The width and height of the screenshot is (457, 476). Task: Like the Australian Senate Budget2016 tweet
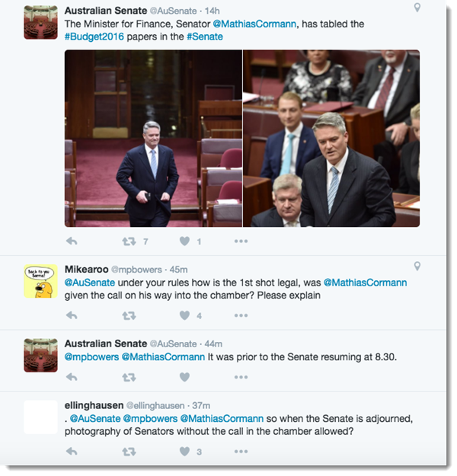(x=184, y=241)
